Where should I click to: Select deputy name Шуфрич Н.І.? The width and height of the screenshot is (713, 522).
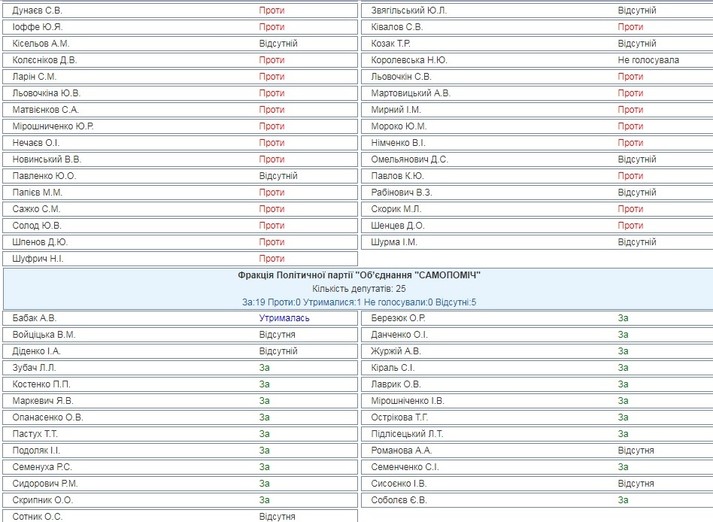[x=39, y=258]
